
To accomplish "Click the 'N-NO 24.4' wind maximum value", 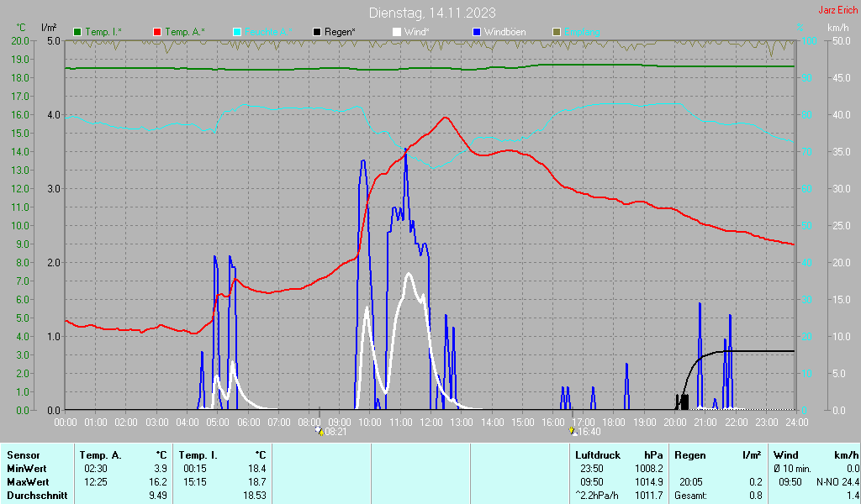I will click(x=837, y=482).
